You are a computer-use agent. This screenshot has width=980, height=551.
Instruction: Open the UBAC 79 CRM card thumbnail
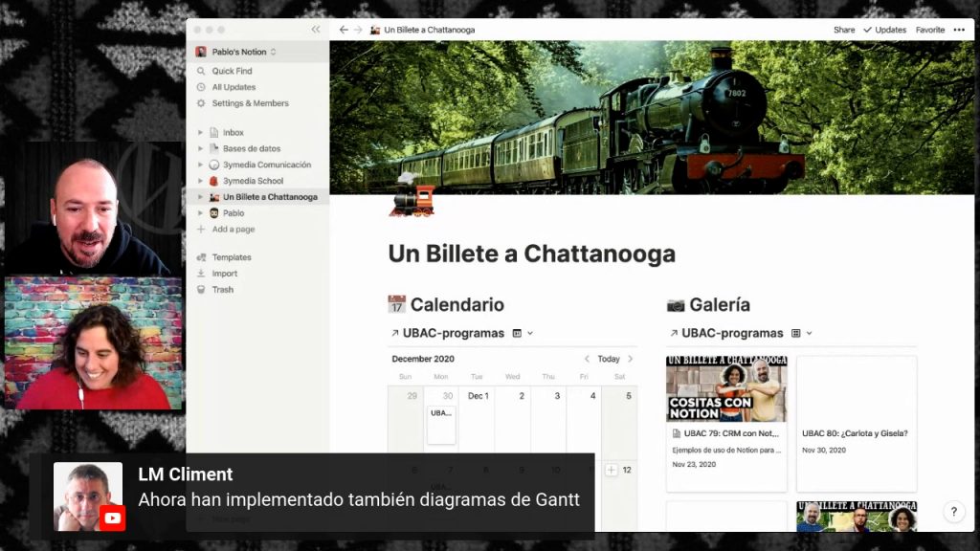[725, 388]
